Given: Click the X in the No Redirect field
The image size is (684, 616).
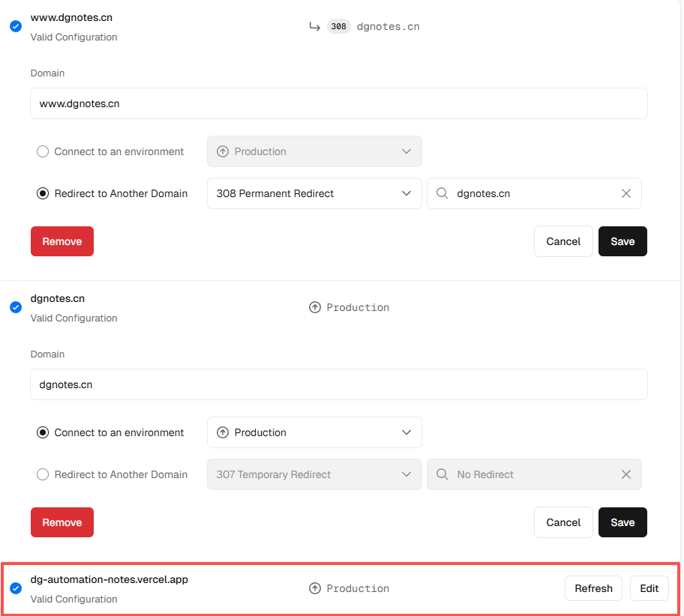Looking at the screenshot, I should 626,474.
